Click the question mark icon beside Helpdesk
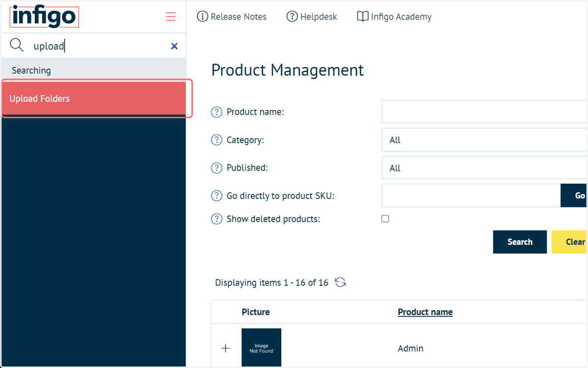The width and height of the screenshot is (588, 368). point(292,17)
